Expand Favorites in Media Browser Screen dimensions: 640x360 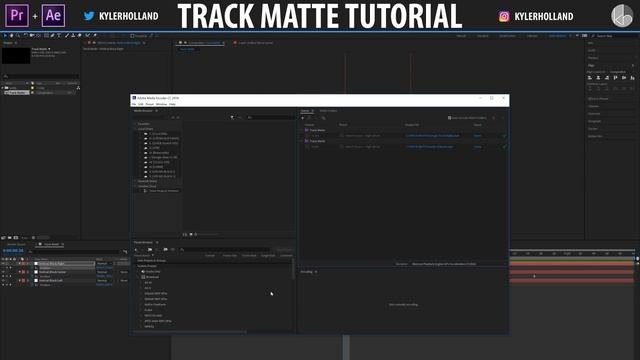click(x=135, y=124)
